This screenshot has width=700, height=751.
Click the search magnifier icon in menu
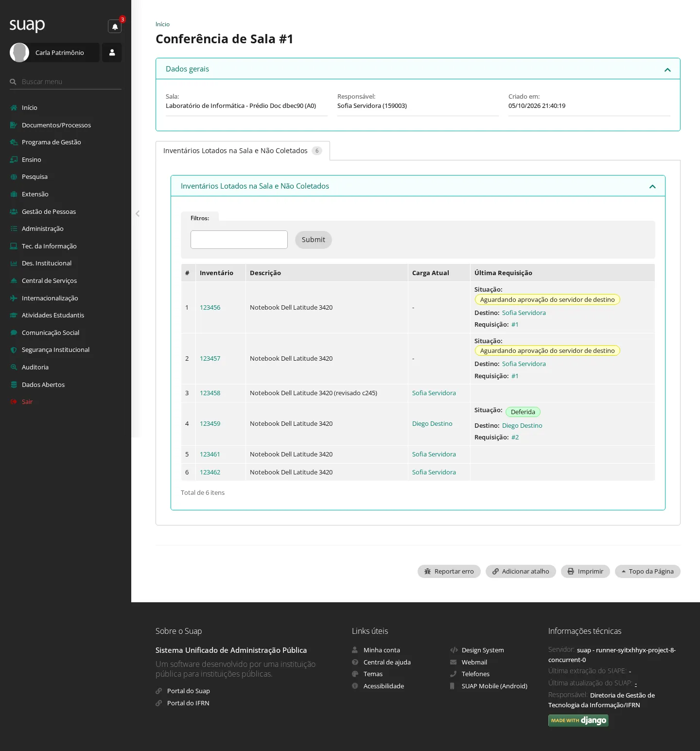pos(13,82)
